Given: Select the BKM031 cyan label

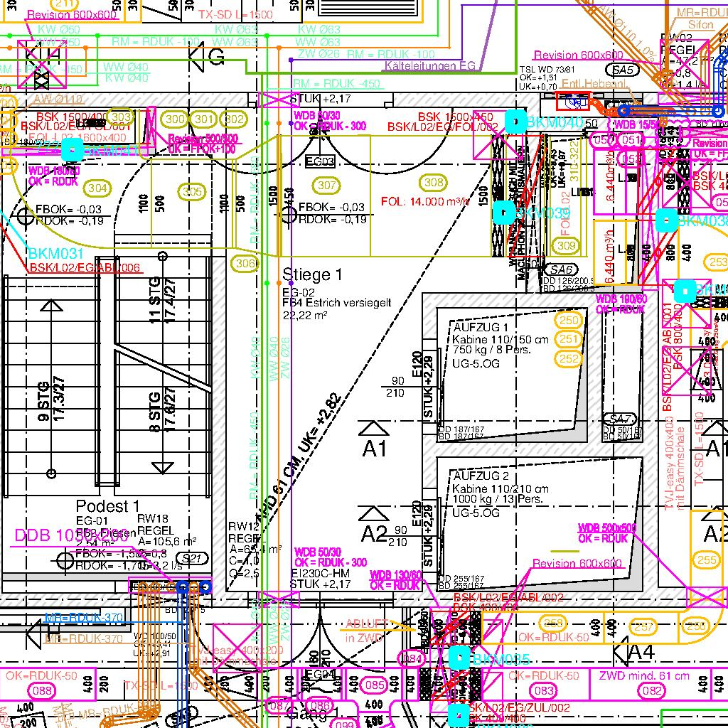Looking at the screenshot, I should coord(55,254).
